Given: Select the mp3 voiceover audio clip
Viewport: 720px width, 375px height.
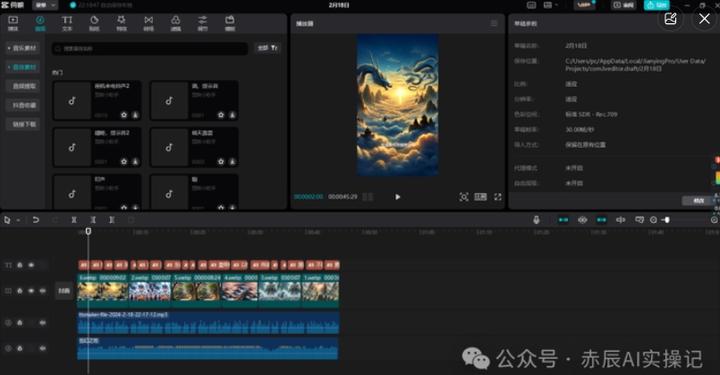Looking at the screenshot, I should point(208,323).
